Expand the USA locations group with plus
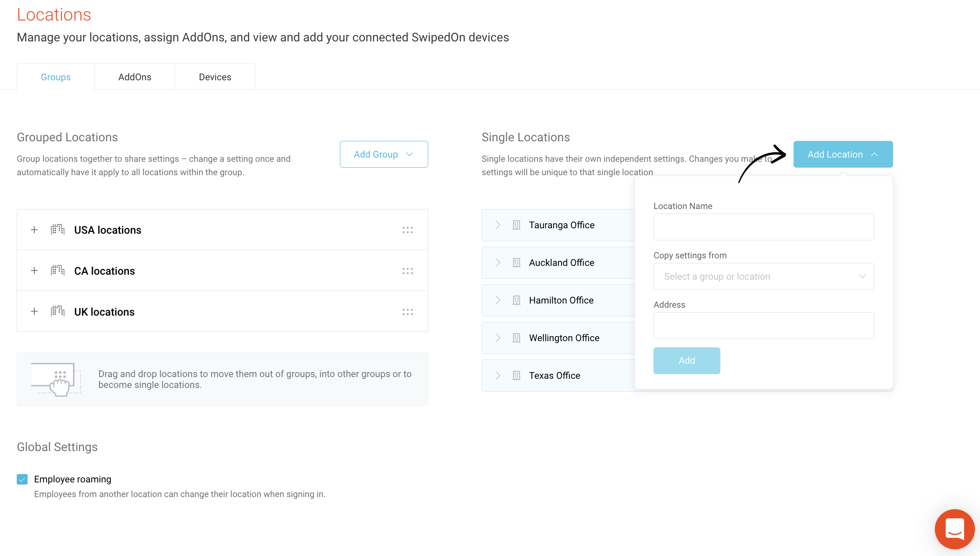Image resolution: width=980 pixels, height=556 pixels. pos(34,230)
